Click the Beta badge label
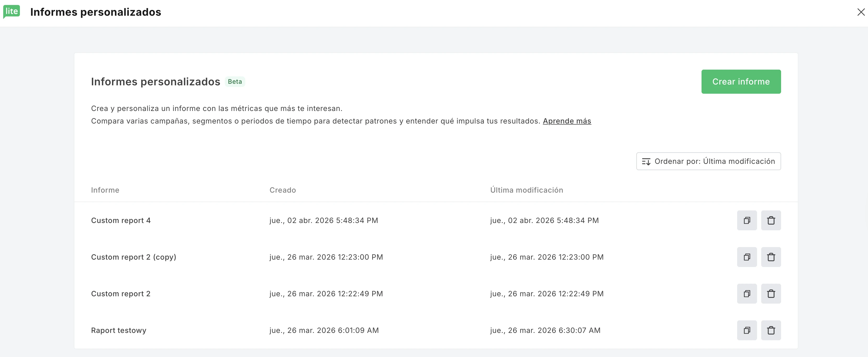Screen dimensions: 868x357 click(x=235, y=81)
